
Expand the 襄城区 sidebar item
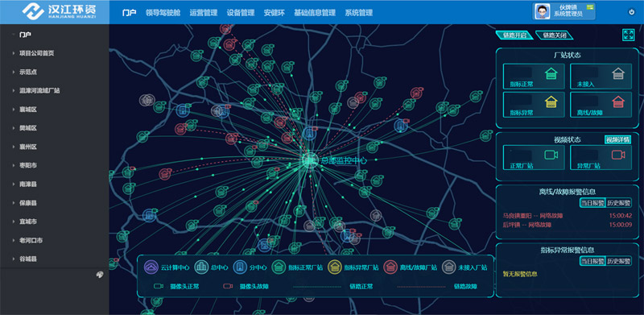[x=28, y=110]
